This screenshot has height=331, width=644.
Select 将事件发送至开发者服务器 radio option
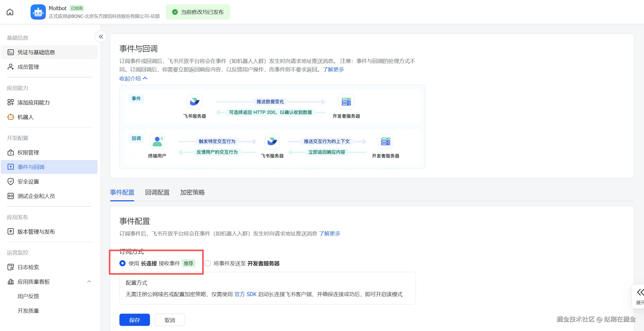point(208,263)
